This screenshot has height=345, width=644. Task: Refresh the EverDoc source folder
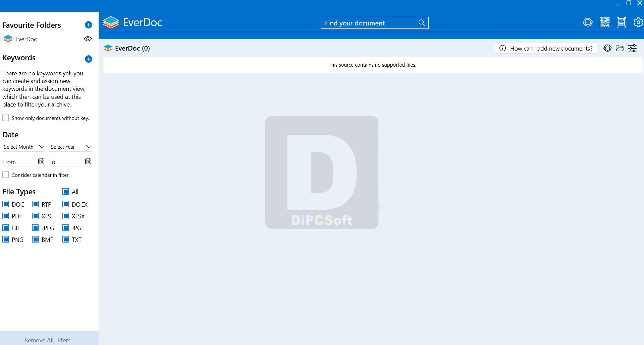coord(607,48)
